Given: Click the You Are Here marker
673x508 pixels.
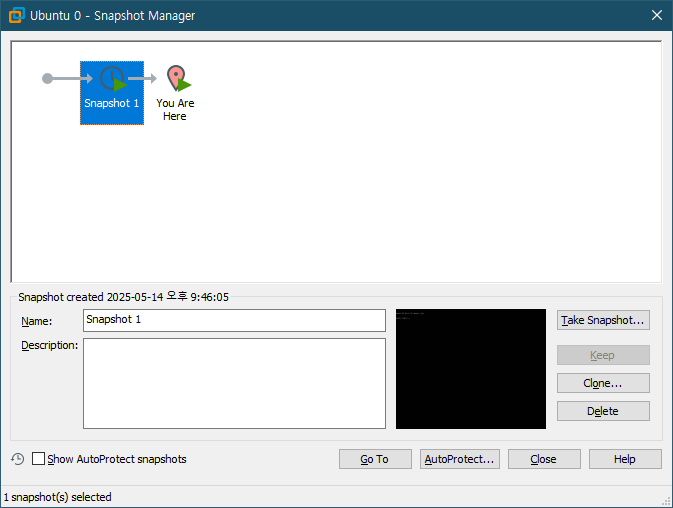Looking at the screenshot, I should point(176,93).
